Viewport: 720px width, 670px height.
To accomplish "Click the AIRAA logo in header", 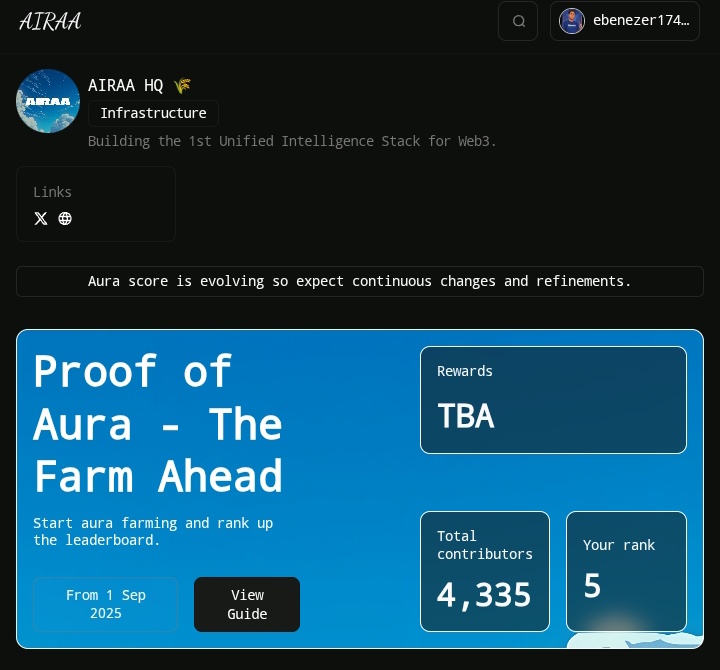I will (x=50, y=21).
